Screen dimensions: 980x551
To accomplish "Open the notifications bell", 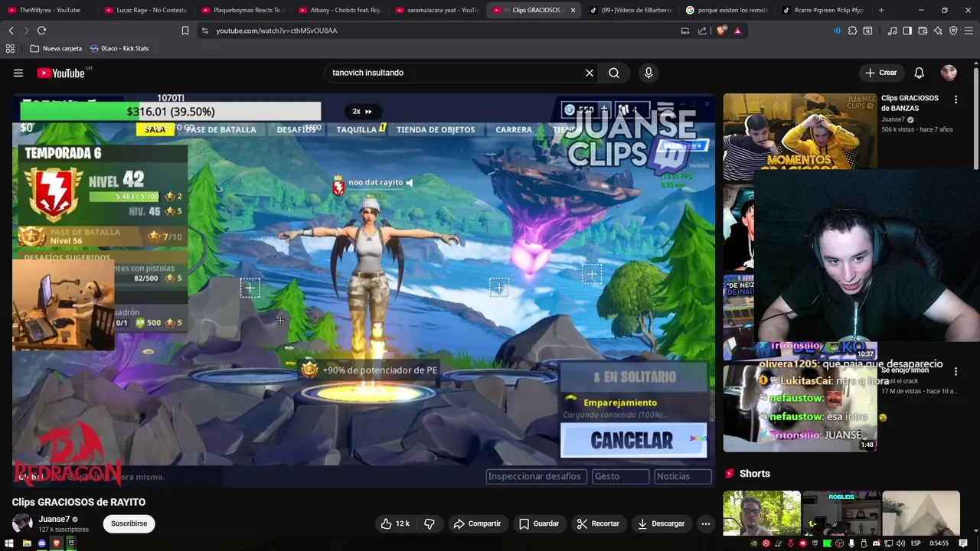I will (919, 73).
